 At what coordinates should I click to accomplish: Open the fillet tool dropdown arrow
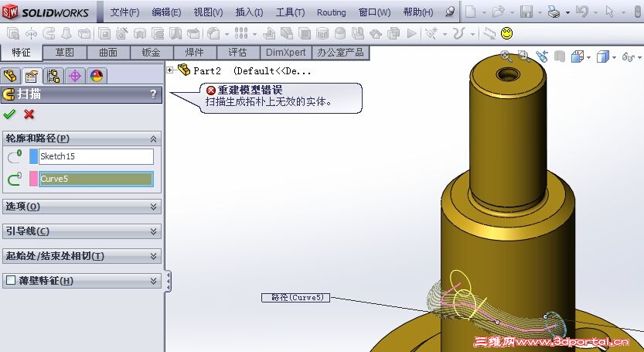(227, 34)
